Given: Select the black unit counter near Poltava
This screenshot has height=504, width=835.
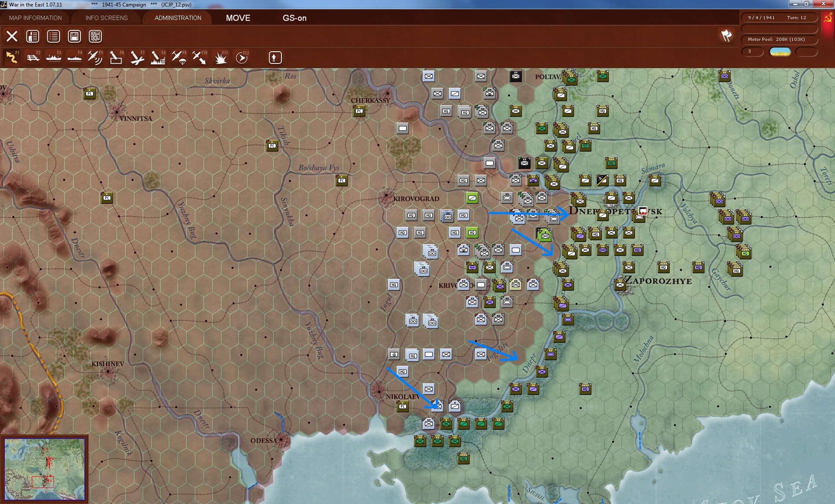Looking at the screenshot, I should click(x=516, y=76).
